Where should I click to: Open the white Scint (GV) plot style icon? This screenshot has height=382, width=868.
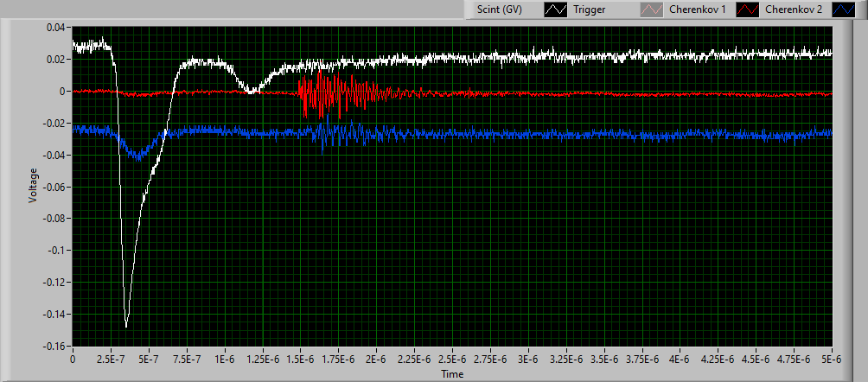[x=555, y=10]
